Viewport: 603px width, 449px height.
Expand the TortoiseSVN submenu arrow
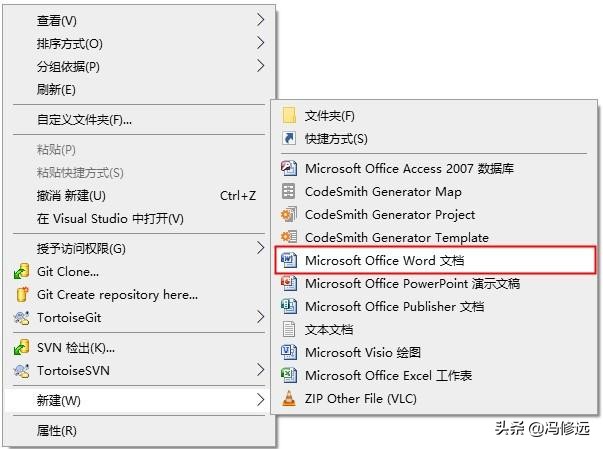[x=261, y=371]
